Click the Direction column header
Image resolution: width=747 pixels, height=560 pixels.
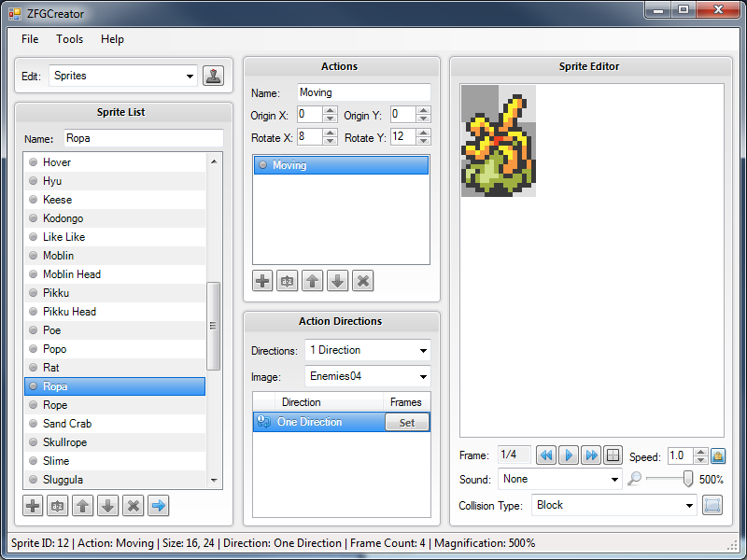[330, 402]
